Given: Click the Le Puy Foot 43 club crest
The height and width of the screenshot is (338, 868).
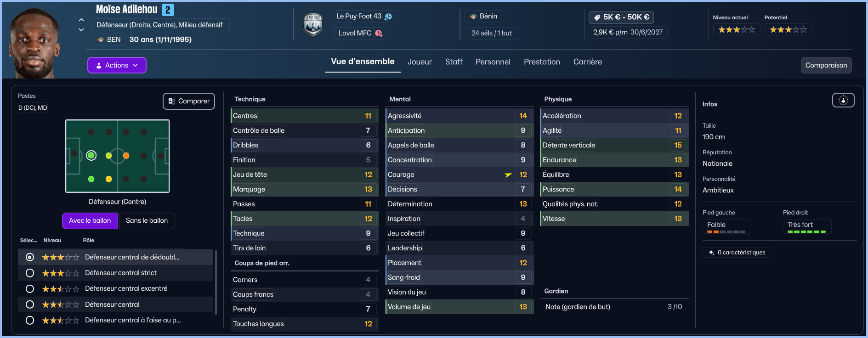Looking at the screenshot, I should (x=313, y=25).
